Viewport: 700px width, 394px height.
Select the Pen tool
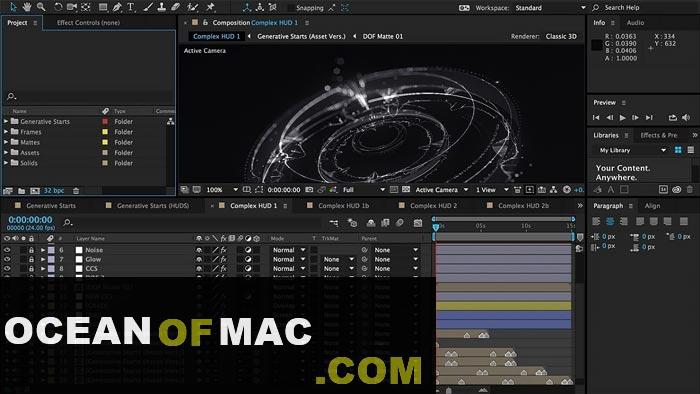(117, 7)
